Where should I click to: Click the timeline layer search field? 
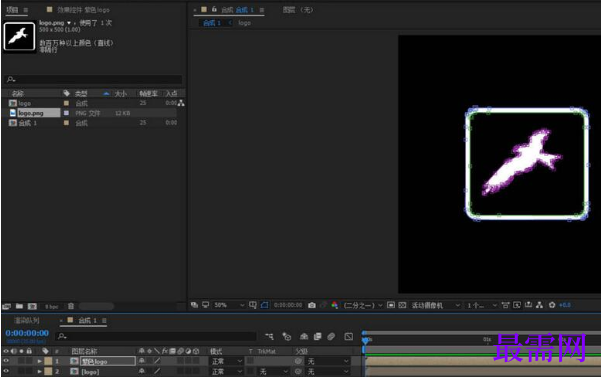click(156, 337)
